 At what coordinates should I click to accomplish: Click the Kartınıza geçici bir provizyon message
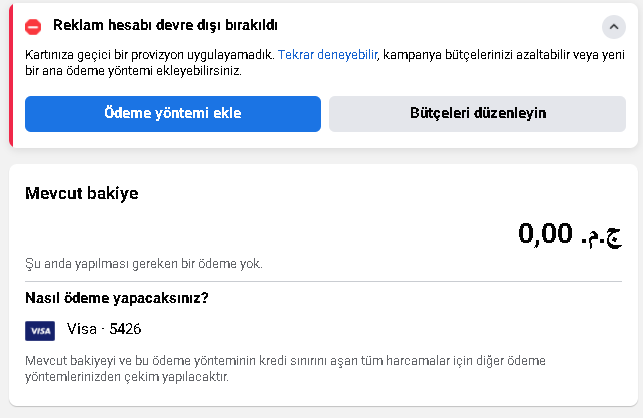[x=149, y=55]
